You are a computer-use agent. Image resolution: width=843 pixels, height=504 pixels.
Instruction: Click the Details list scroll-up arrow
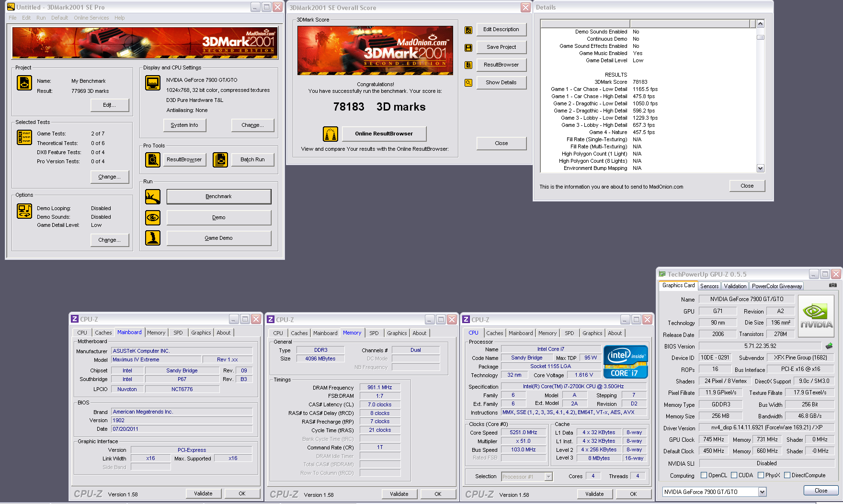point(760,24)
